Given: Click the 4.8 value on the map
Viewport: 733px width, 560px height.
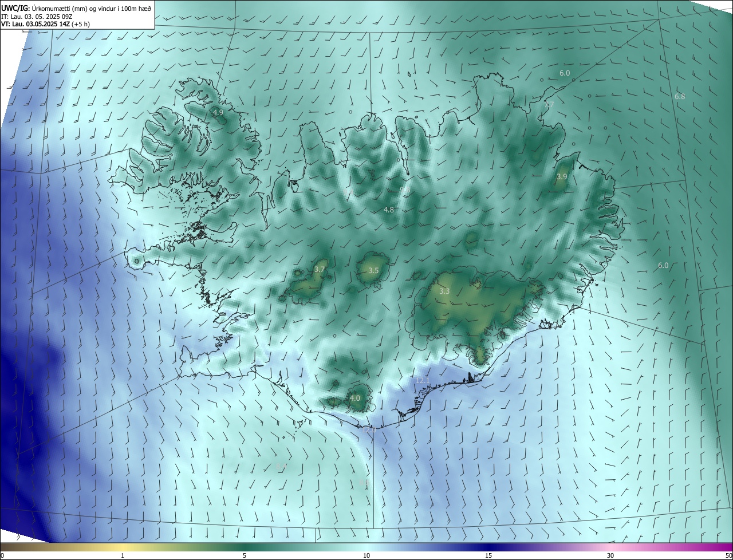Looking at the screenshot, I should click(389, 210).
